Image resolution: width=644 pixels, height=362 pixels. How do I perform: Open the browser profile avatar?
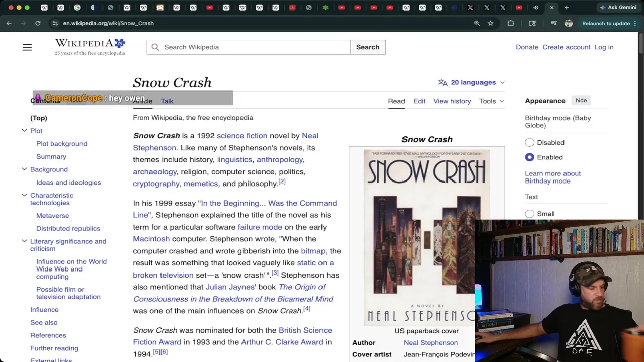[x=569, y=23]
